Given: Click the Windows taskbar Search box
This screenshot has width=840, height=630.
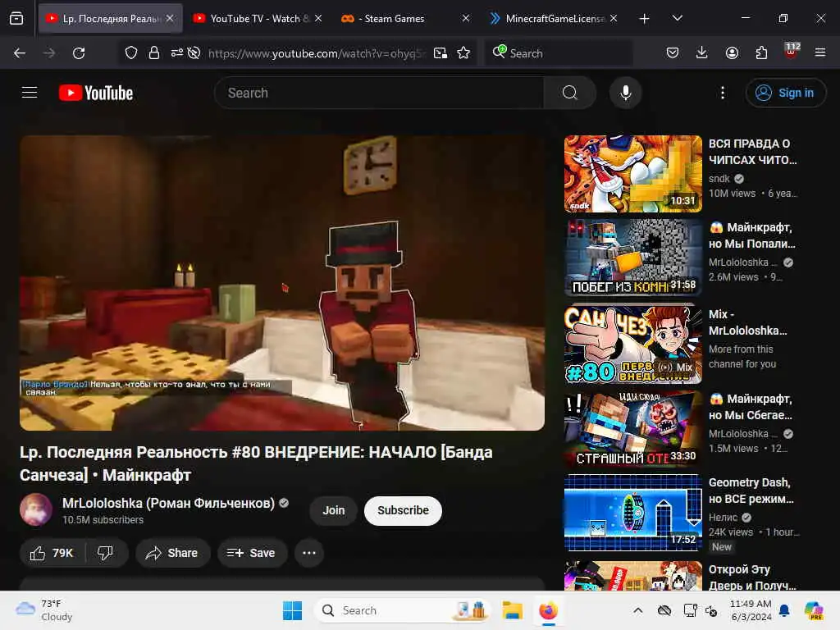Looking at the screenshot, I should [402, 610].
